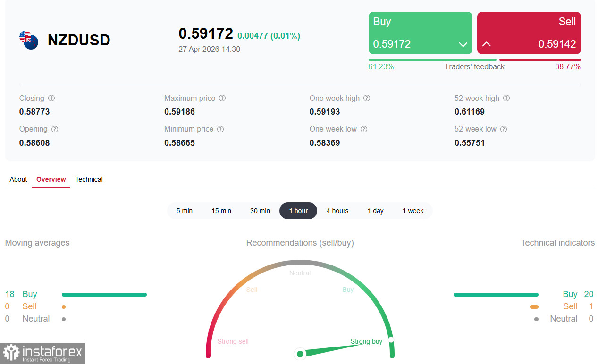Screen dimensions: 598x364
Task: Click the Closing value 0.58773
Action: point(34,112)
